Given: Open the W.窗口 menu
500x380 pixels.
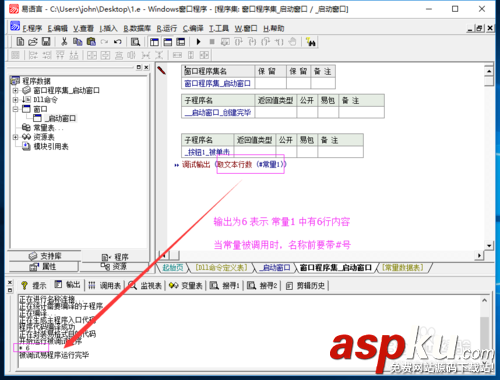Looking at the screenshot, I should (246, 28).
